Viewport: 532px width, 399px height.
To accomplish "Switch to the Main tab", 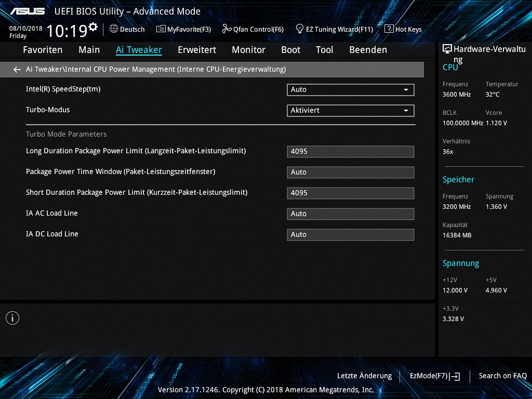I will [89, 50].
